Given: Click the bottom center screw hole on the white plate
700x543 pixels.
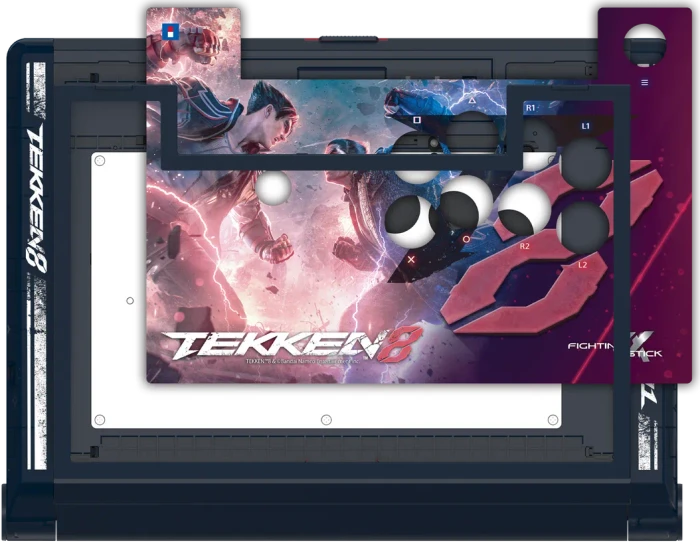Looking at the screenshot, I should (x=326, y=420).
